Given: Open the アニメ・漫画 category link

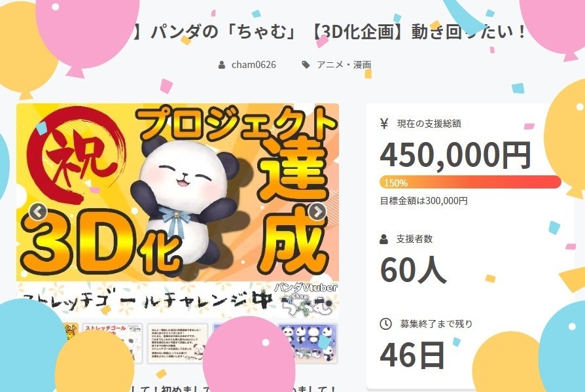Looking at the screenshot, I should click(x=344, y=65).
